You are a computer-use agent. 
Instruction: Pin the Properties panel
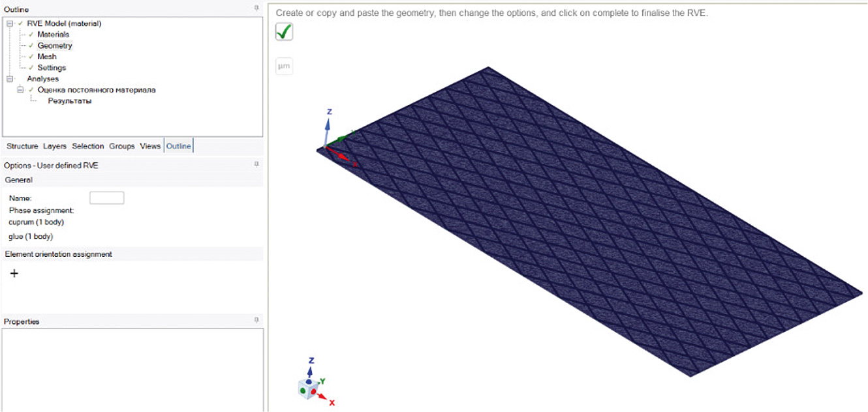(256, 321)
